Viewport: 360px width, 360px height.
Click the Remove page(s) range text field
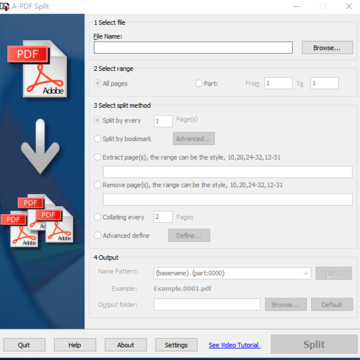point(228,199)
